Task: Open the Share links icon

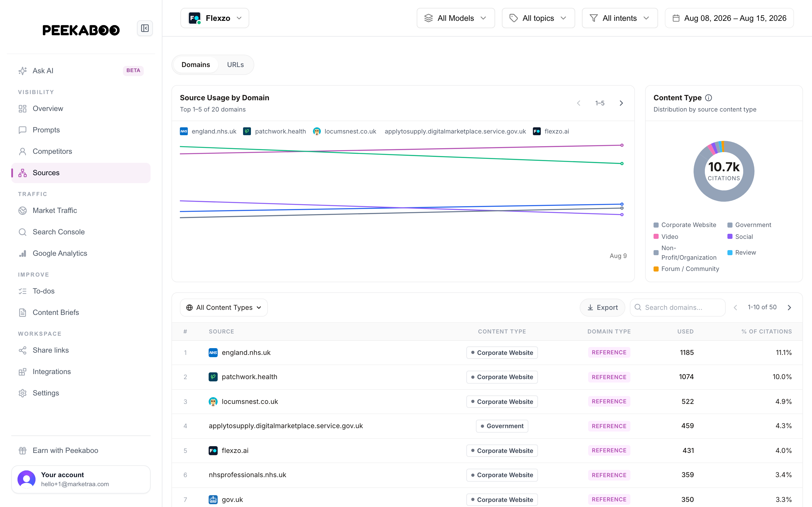Action: click(x=23, y=350)
